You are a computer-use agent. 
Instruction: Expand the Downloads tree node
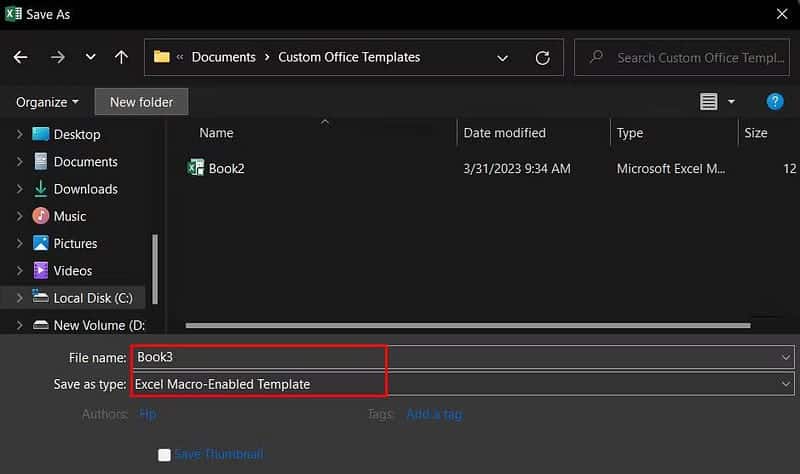point(19,189)
